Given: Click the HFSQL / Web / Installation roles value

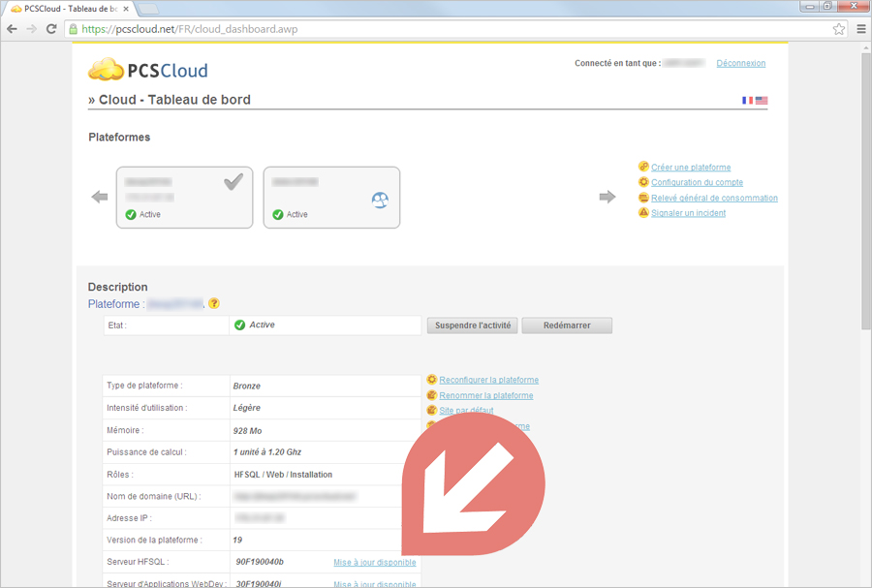Looking at the screenshot, I should tap(283, 475).
